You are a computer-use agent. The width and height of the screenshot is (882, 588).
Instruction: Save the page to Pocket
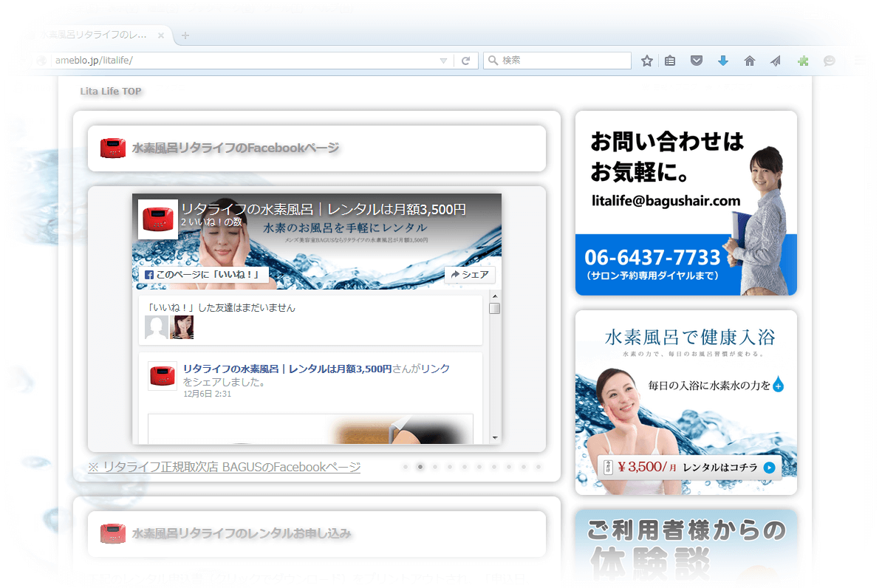pos(697,61)
